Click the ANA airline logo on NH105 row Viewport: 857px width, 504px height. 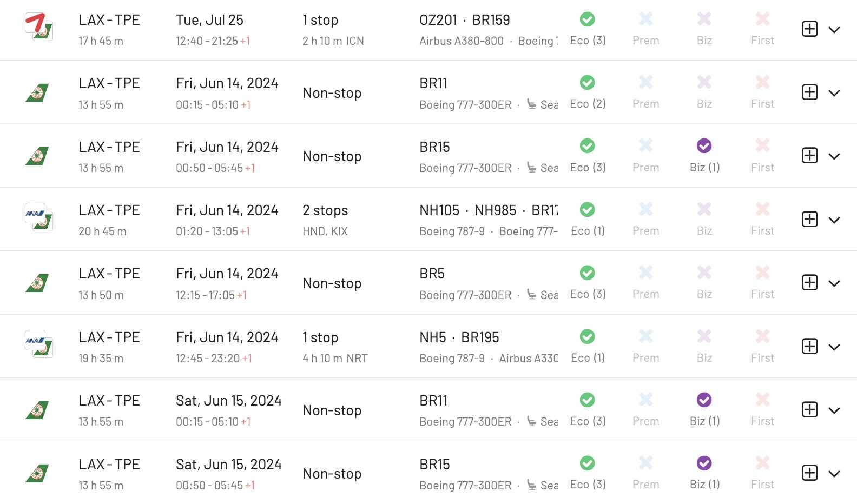(x=35, y=213)
